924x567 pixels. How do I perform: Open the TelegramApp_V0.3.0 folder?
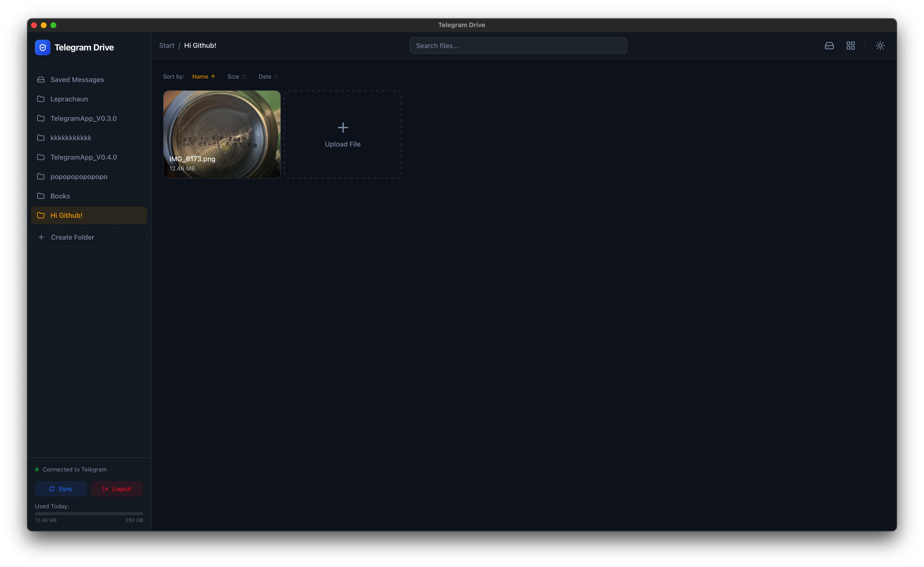[x=83, y=119]
